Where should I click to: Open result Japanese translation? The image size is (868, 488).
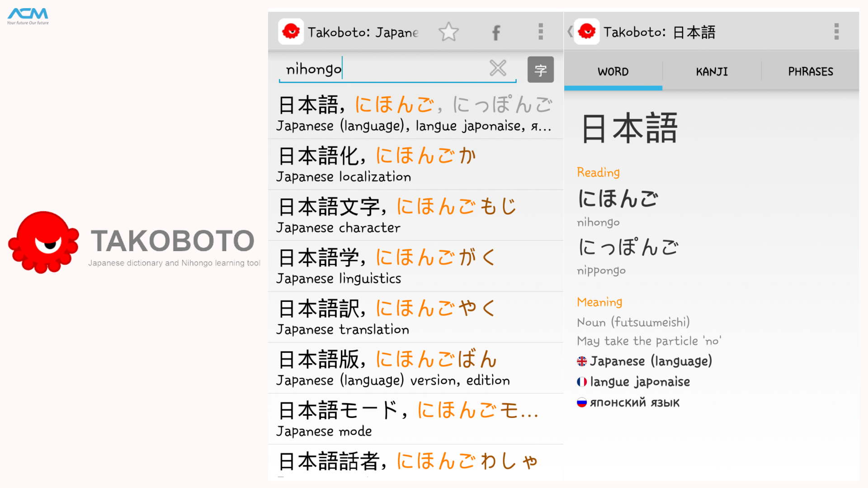tap(415, 318)
